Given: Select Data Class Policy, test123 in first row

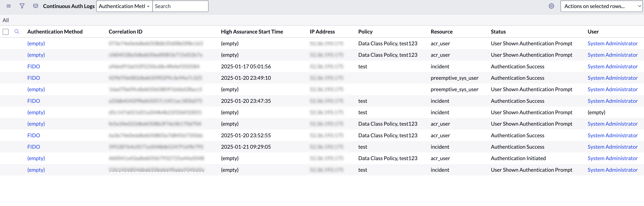Looking at the screenshot, I should 387,43.
